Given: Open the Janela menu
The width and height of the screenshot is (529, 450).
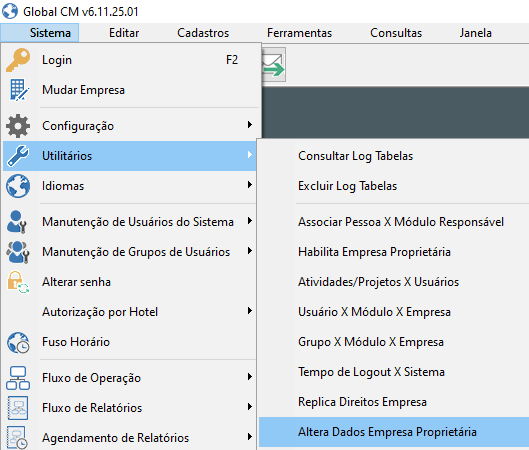Looking at the screenshot, I should (x=476, y=33).
